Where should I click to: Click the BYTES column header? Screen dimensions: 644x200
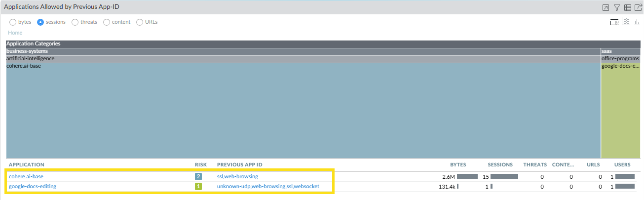coord(458,165)
